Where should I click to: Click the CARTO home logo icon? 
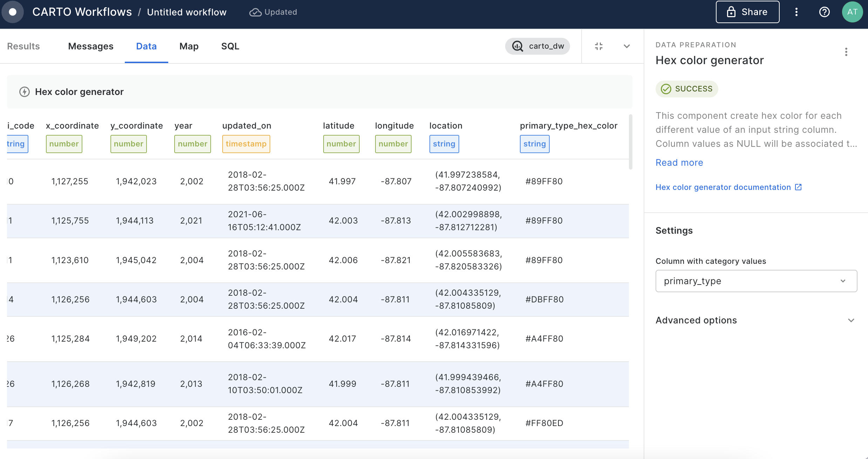[x=13, y=12]
